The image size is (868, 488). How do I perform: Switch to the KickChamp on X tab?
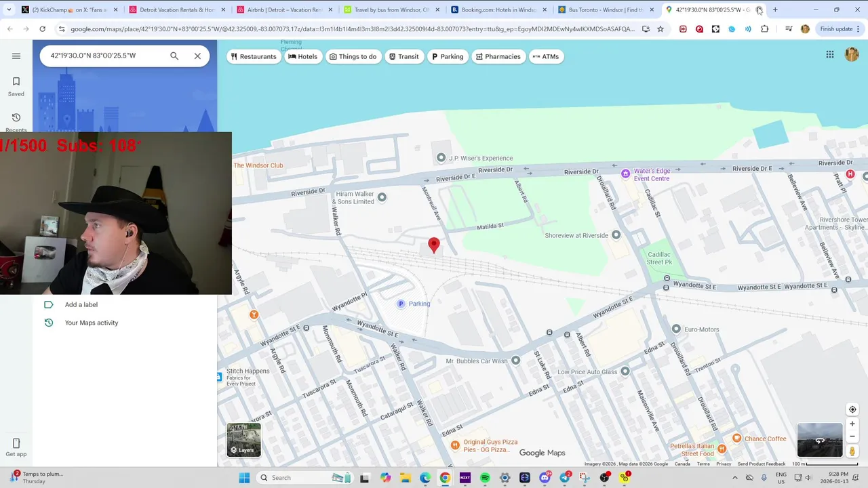68,9
